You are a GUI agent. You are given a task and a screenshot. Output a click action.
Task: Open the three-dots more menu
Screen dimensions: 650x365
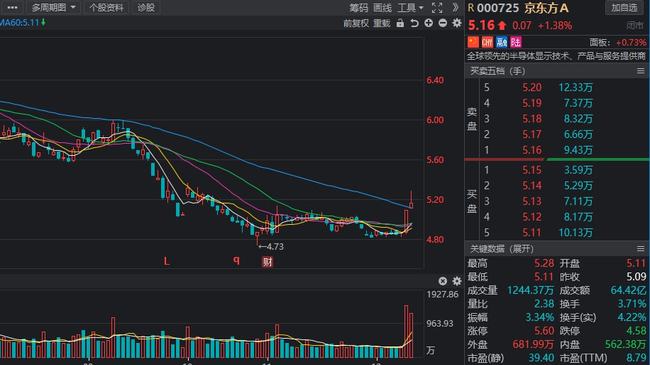[x=12, y=7]
